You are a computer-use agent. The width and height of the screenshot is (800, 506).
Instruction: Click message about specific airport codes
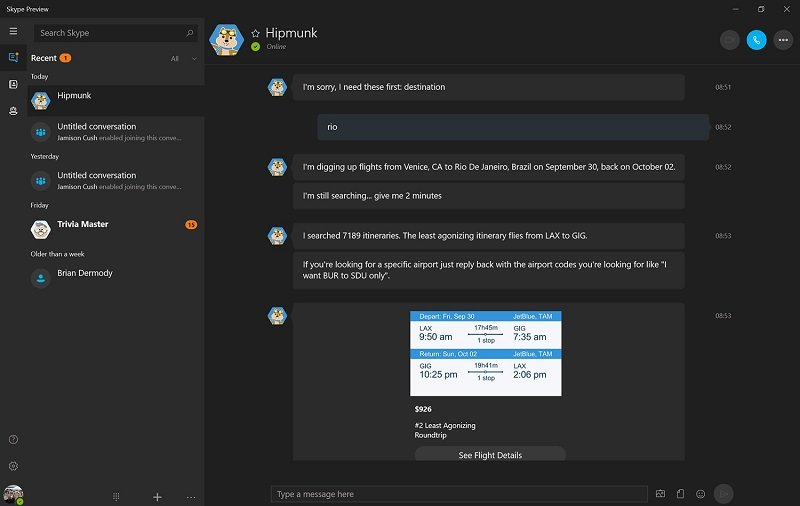[x=488, y=270]
